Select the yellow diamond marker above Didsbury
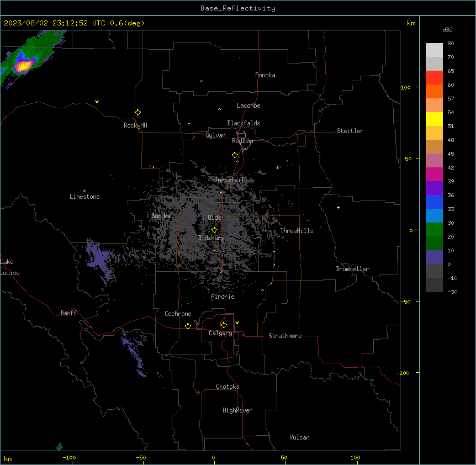This screenshot has height=465, width=476. pos(214,230)
